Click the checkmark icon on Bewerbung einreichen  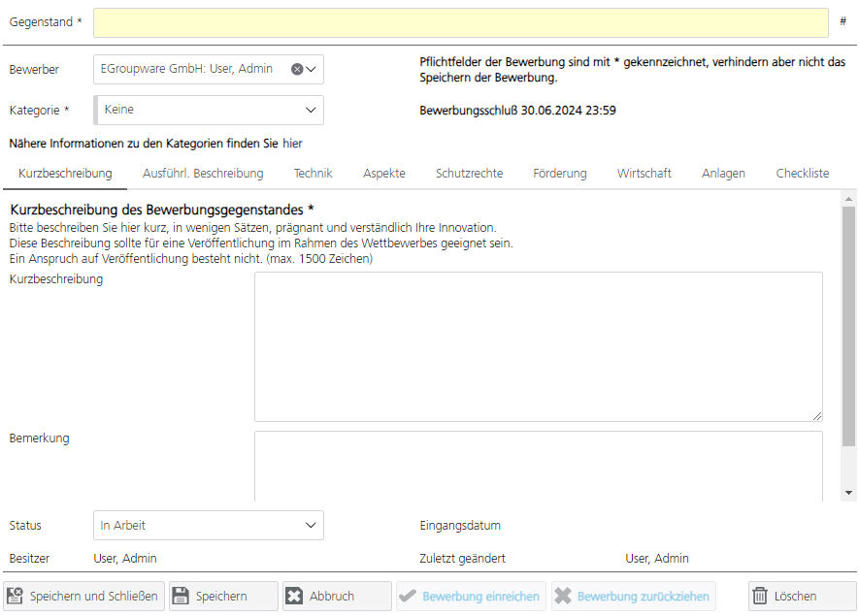(x=409, y=596)
